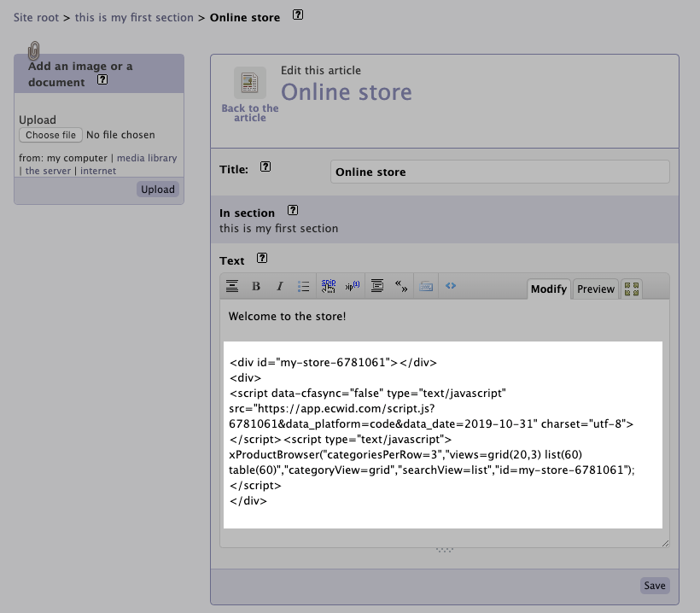This screenshot has height=613, width=700.
Task: Insert a bulleted list
Action: (304, 286)
